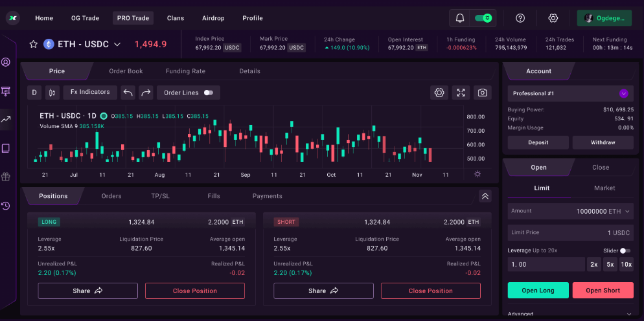The image size is (644, 321).
Task: Open chart settings gear icon
Action: (x=439, y=93)
